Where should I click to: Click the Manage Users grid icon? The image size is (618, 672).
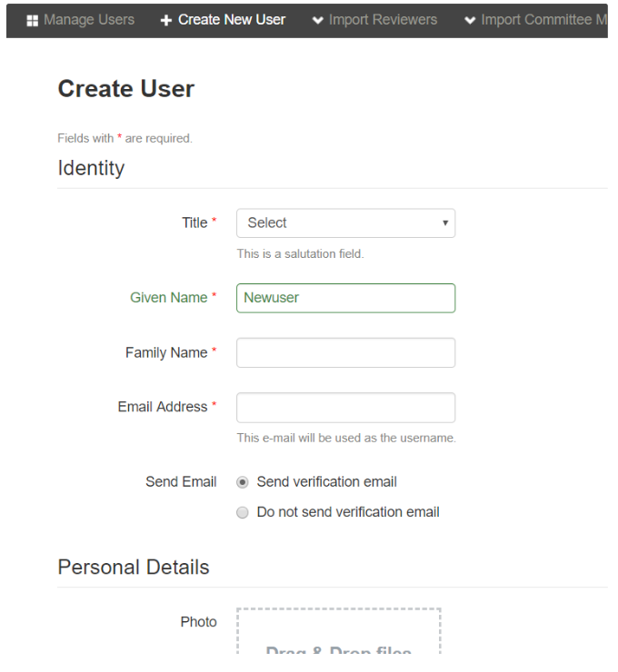click(32, 20)
